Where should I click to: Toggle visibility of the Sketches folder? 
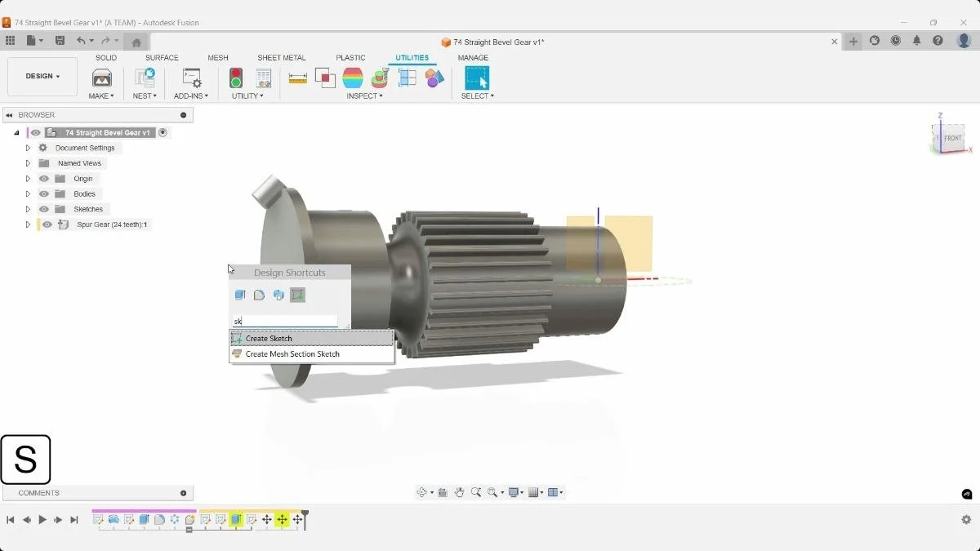(x=44, y=209)
